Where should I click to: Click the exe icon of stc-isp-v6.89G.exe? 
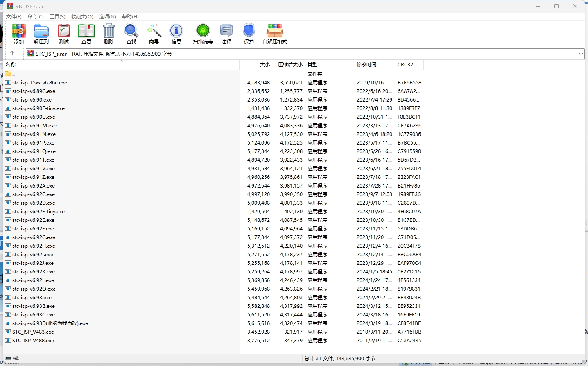8,91
